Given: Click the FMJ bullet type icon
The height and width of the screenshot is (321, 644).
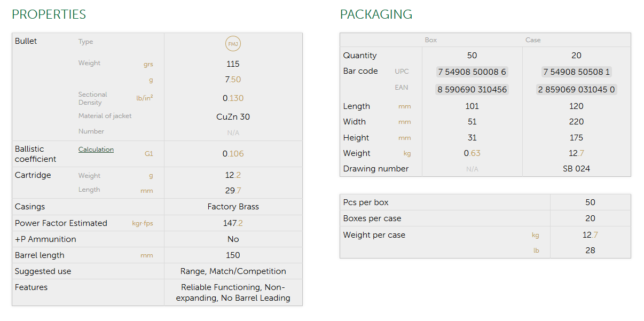Looking at the screenshot, I should [x=233, y=44].
